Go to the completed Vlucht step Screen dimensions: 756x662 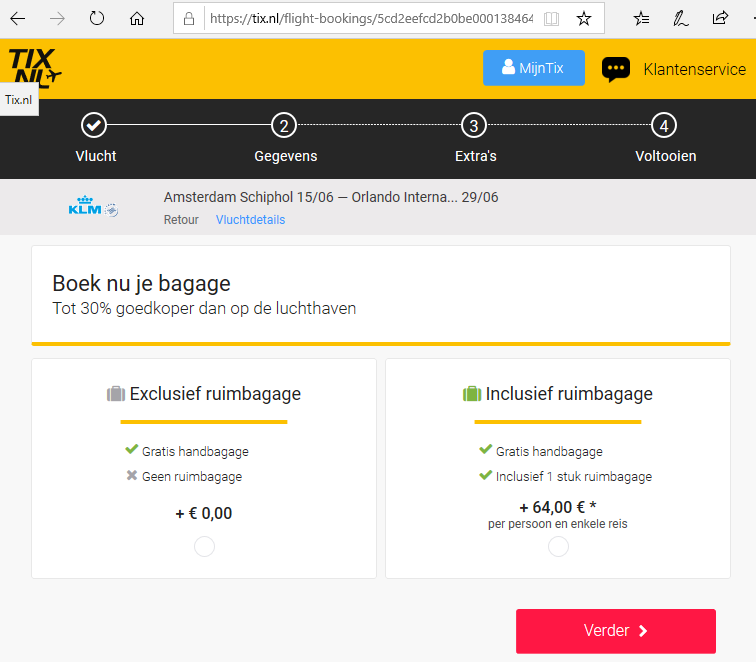click(94, 125)
